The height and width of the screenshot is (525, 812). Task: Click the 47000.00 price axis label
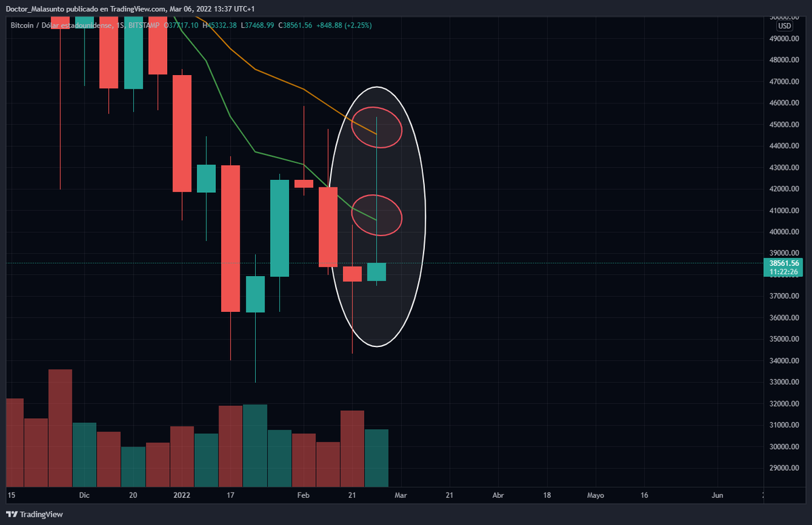(x=784, y=82)
